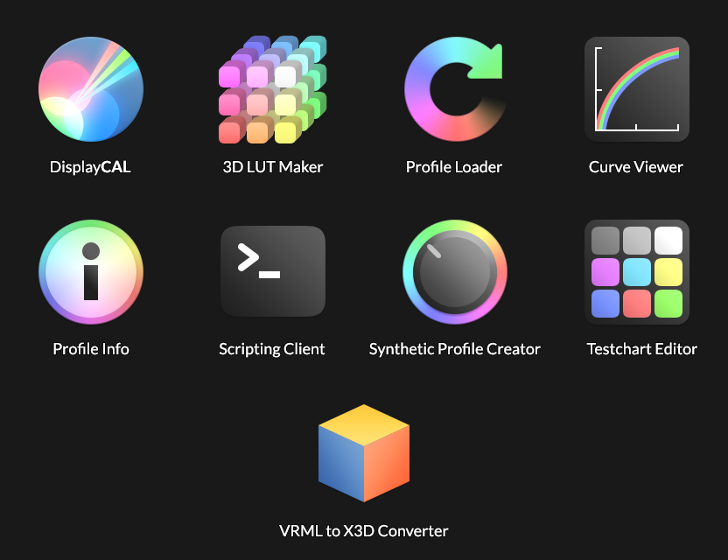This screenshot has width=728, height=560.
Task: Select the "VRML to X3D Converter" label
Action: click(x=363, y=531)
